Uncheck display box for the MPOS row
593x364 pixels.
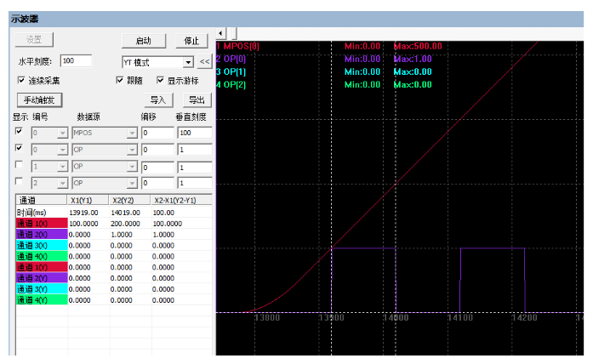click(19, 131)
